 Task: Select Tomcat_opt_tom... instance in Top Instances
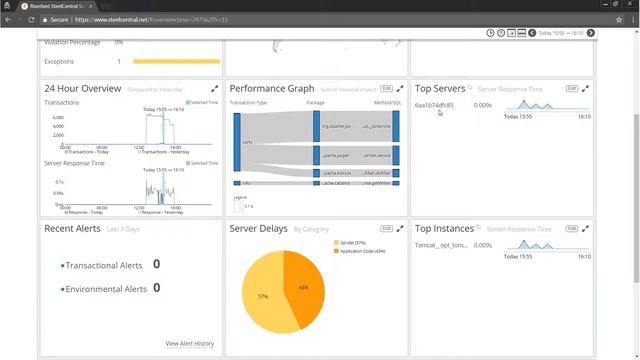pyautogui.click(x=441, y=245)
